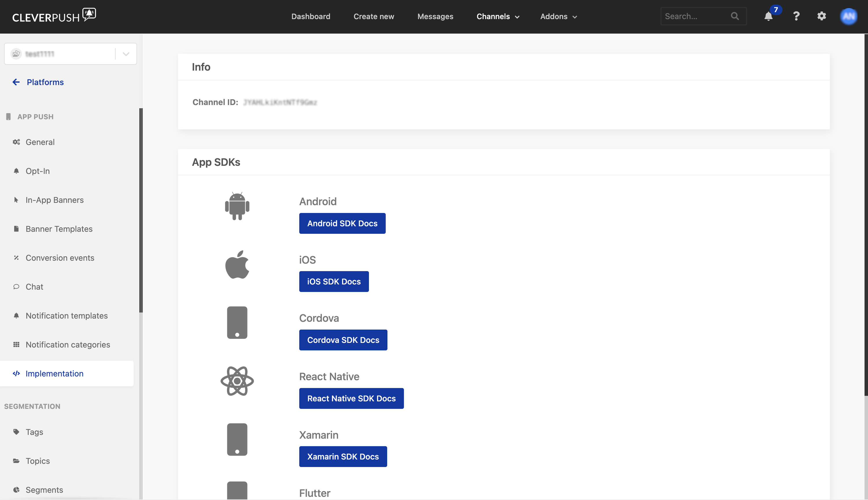Click the Banner Templates file icon
The width and height of the screenshot is (868, 500).
point(16,229)
